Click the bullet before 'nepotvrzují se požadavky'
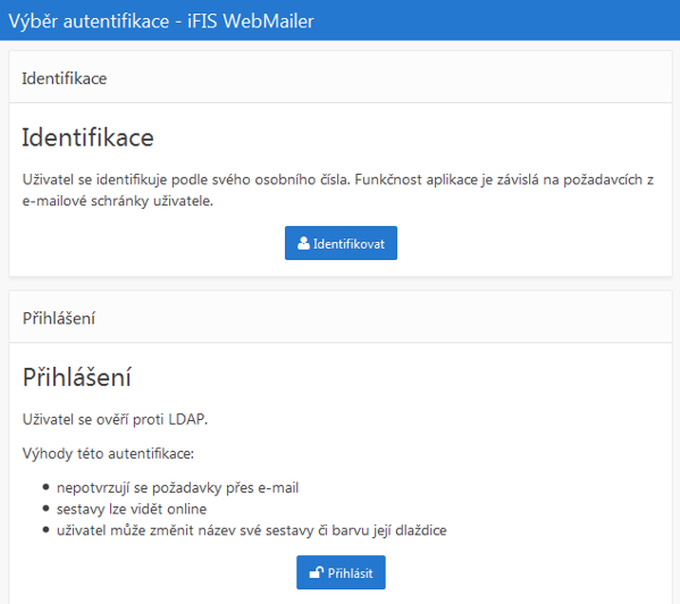 click(x=46, y=487)
